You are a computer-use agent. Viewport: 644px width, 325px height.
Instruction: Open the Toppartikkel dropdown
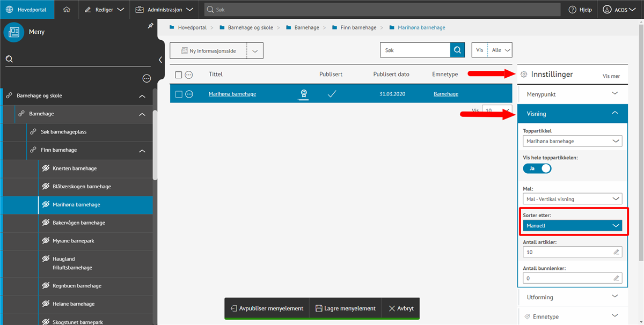point(572,142)
